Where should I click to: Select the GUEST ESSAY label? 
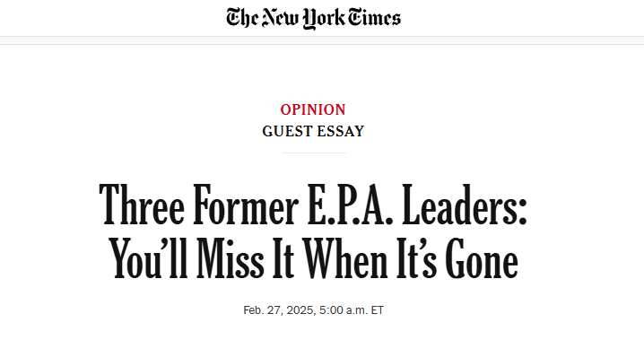pos(313,131)
